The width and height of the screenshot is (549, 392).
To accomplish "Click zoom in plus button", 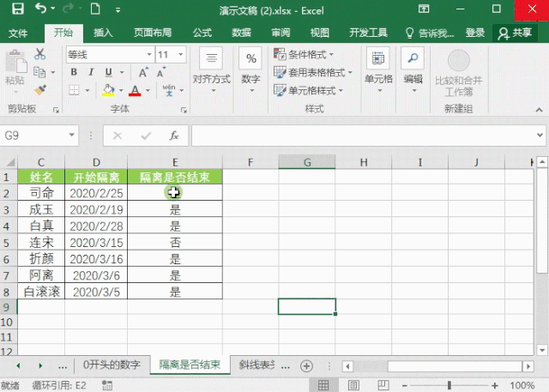I will 495,385.
